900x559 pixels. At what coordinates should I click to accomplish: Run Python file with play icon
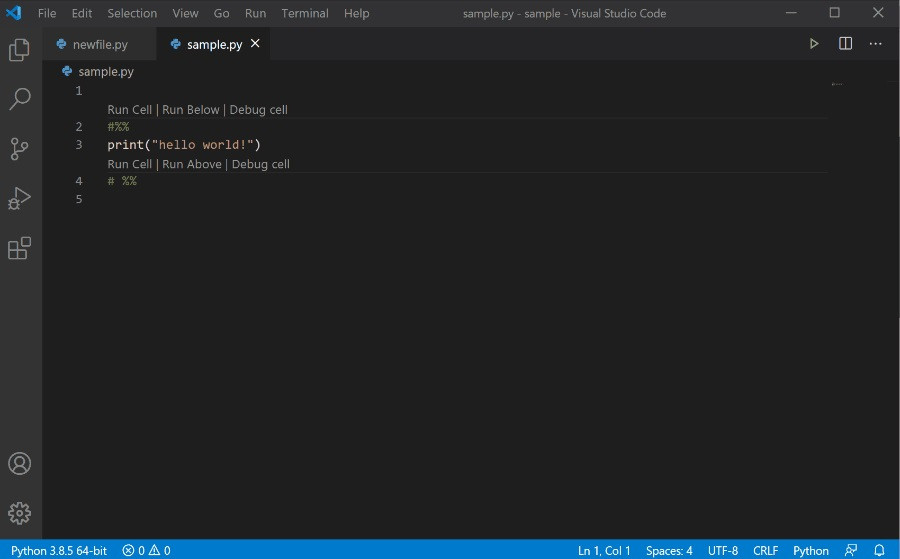(x=814, y=44)
